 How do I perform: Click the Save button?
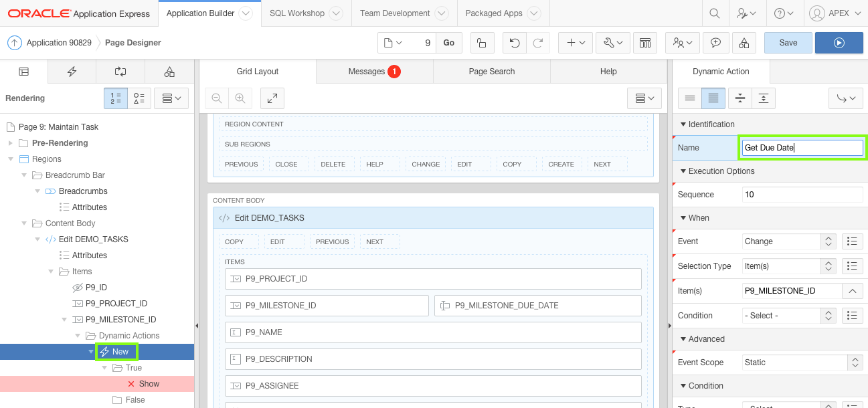coord(788,43)
